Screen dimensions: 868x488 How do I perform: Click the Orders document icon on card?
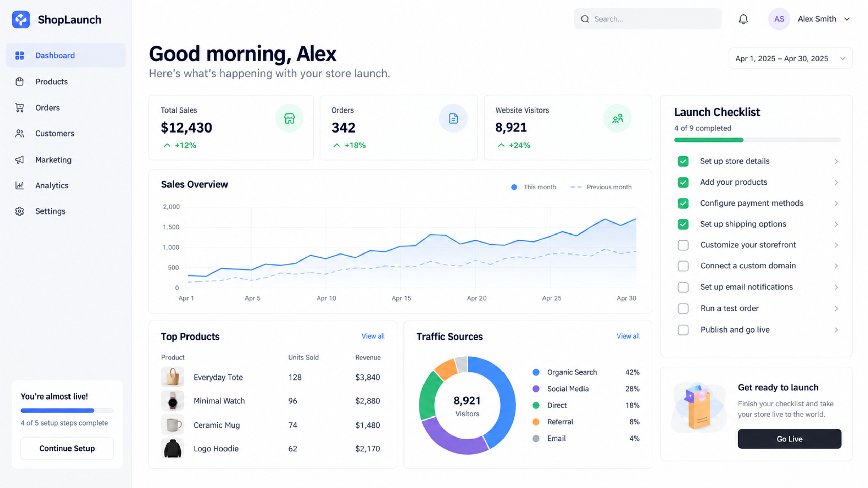point(453,118)
